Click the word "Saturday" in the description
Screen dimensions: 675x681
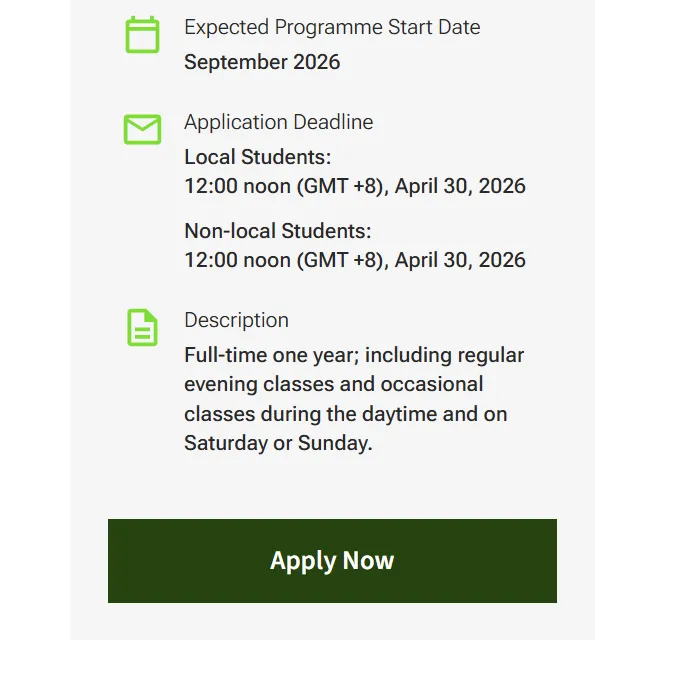click(226, 443)
